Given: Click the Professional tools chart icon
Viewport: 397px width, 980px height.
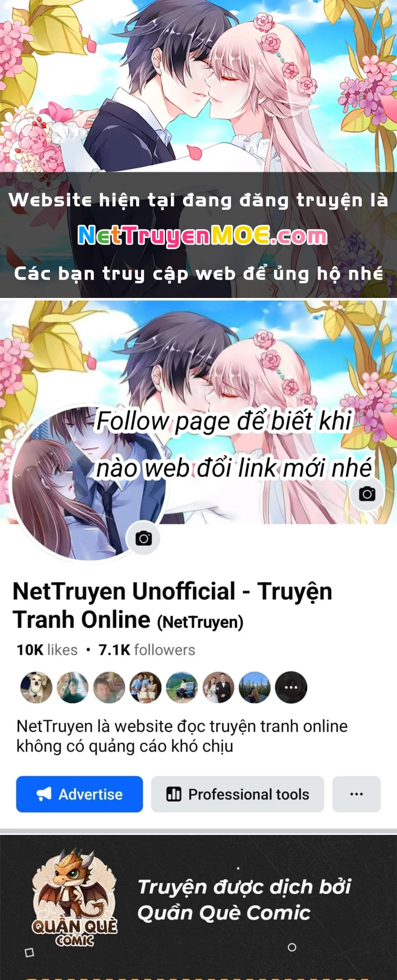Looking at the screenshot, I should coord(174,794).
